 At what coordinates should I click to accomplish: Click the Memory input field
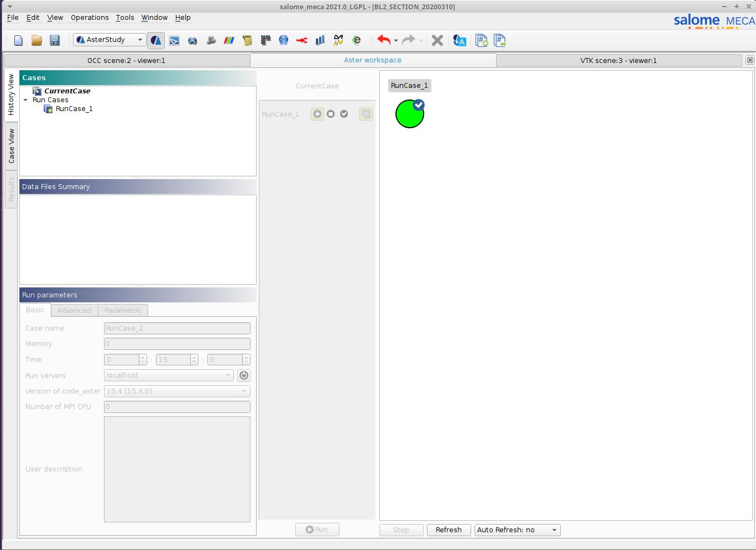[177, 344]
